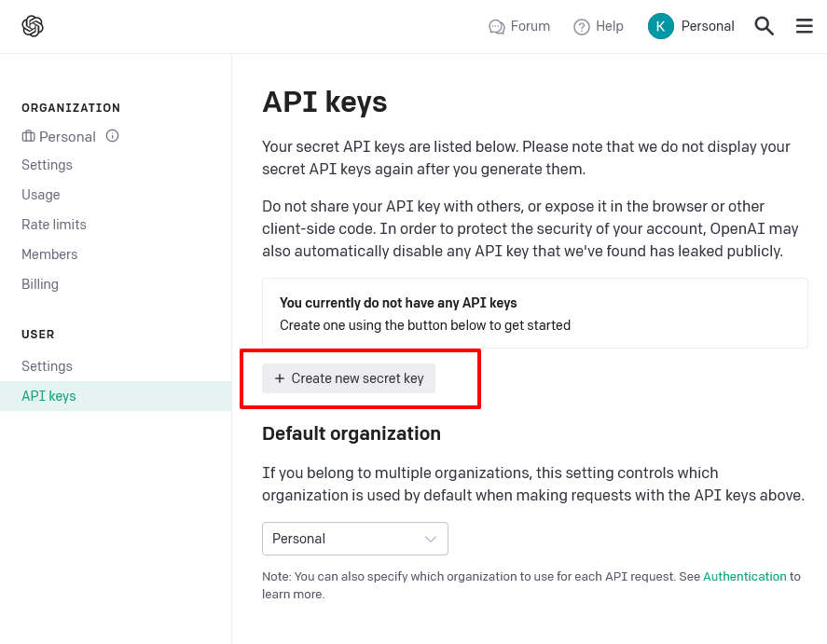Screen dimensions: 827x644
Task: Click the plus icon on Create key button
Action: click(x=280, y=378)
